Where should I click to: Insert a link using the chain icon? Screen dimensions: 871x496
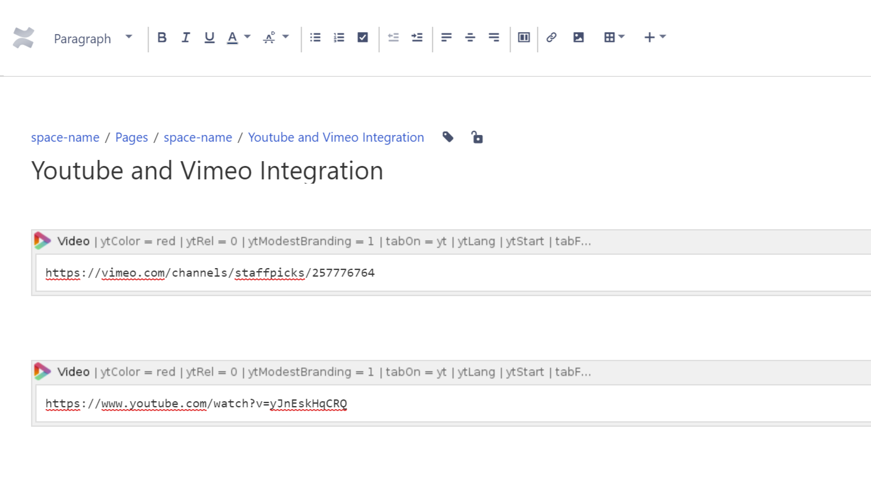[x=551, y=38]
